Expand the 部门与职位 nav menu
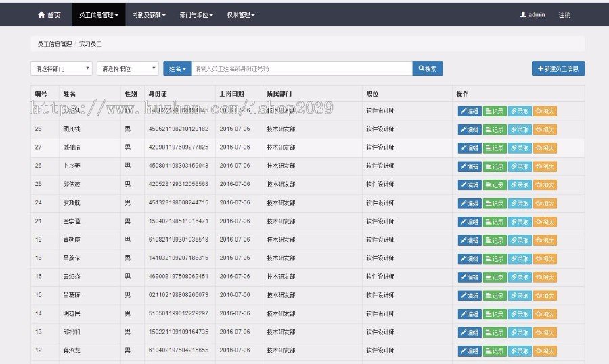 (x=196, y=15)
